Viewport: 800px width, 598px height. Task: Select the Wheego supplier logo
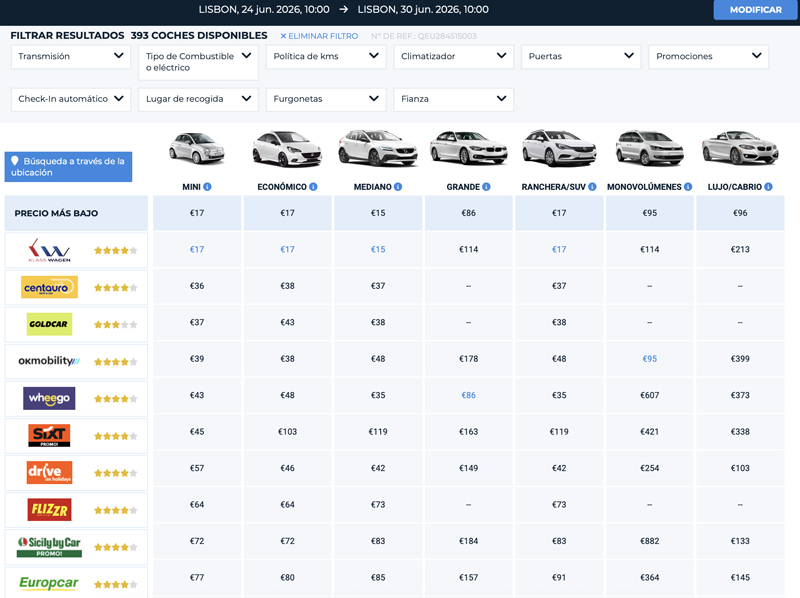[x=49, y=398]
